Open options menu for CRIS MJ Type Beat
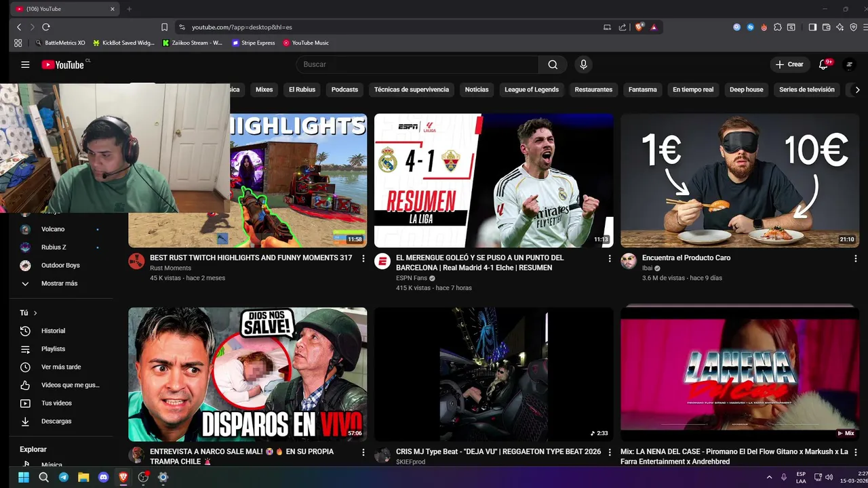868x488 pixels. click(610, 452)
